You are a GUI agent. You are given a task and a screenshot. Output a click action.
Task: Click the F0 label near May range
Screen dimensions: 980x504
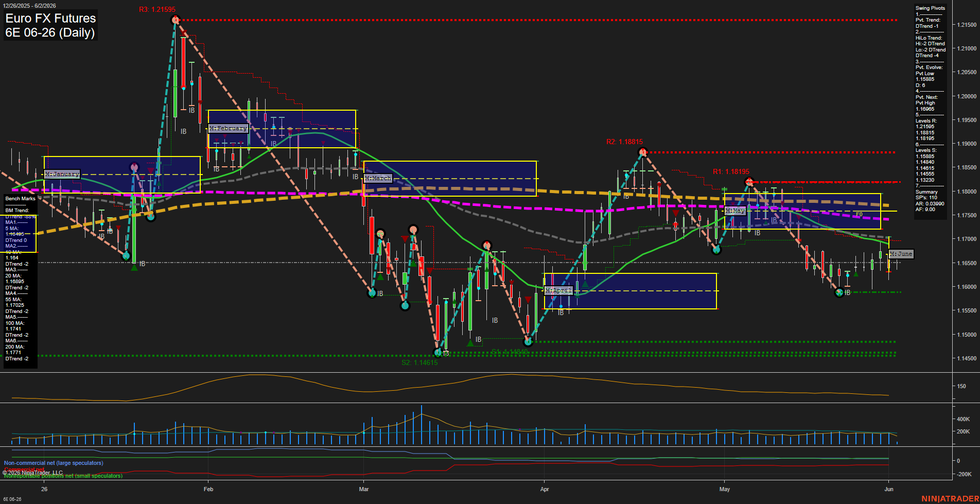pyautogui.click(x=859, y=214)
